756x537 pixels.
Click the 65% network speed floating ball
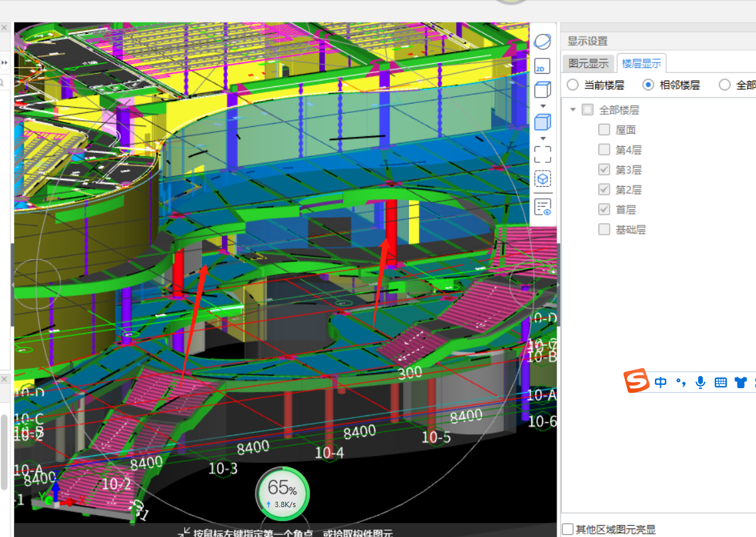[283, 492]
